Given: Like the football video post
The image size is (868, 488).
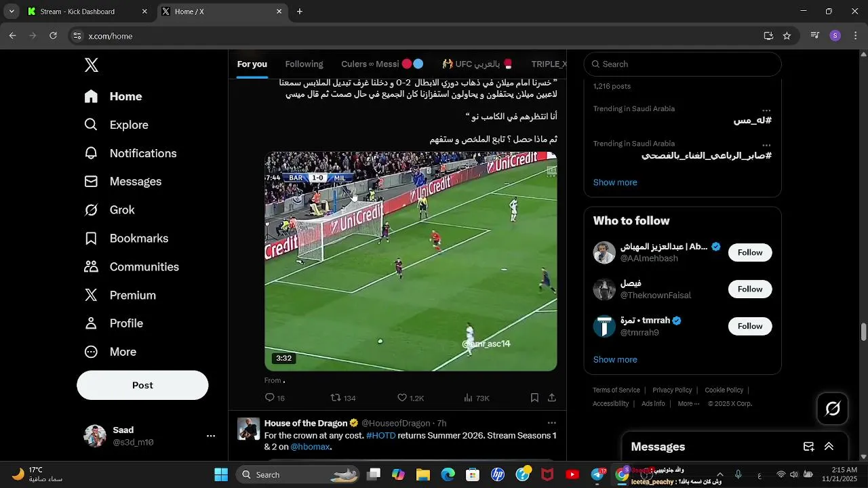Looking at the screenshot, I should pos(410,398).
